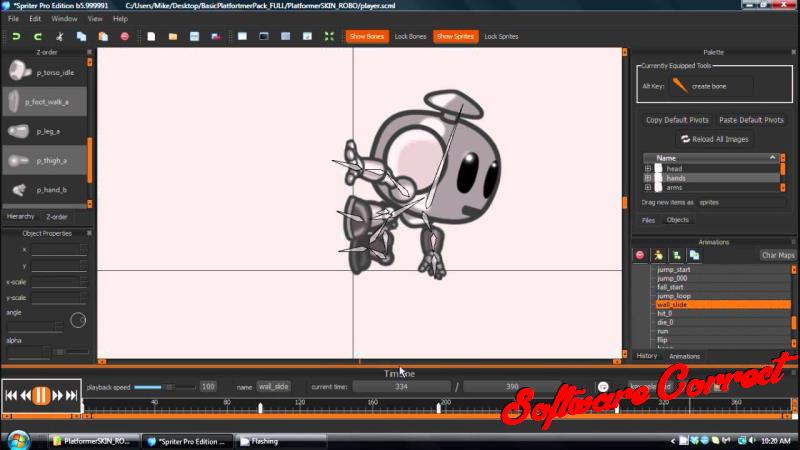The image size is (800, 450).
Task: Click the green fullscreen arrows icon
Action: [x=329, y=36]
